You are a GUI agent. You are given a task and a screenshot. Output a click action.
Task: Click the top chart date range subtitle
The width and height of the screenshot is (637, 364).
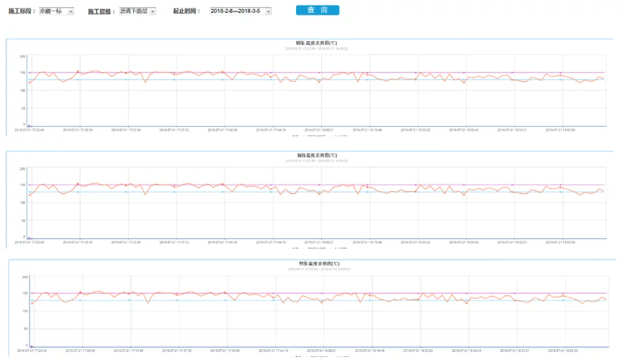coord(316,49)
